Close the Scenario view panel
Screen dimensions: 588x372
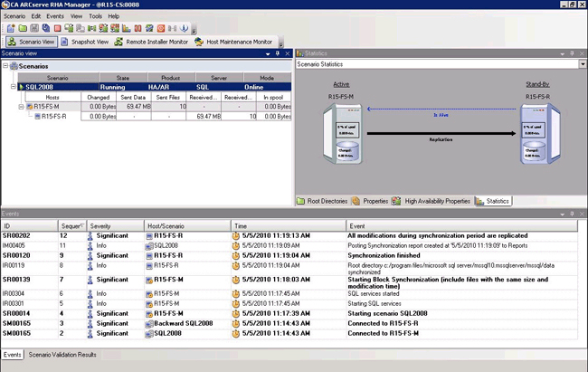click(288, 53)
